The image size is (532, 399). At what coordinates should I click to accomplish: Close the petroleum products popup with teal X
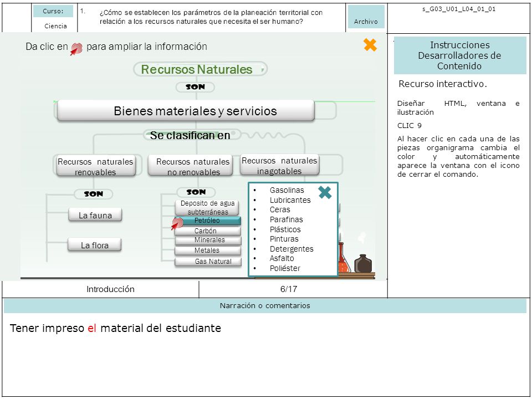(325, 192)
